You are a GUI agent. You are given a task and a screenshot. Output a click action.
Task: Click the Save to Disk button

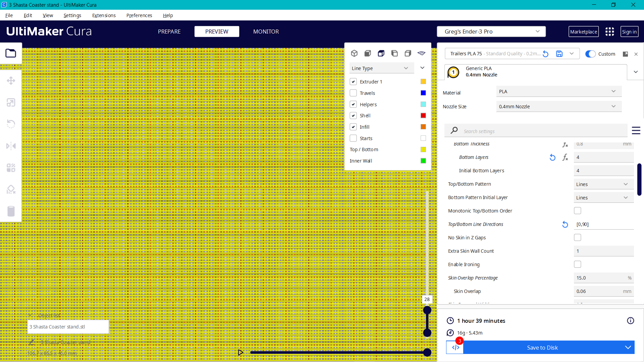542,348
